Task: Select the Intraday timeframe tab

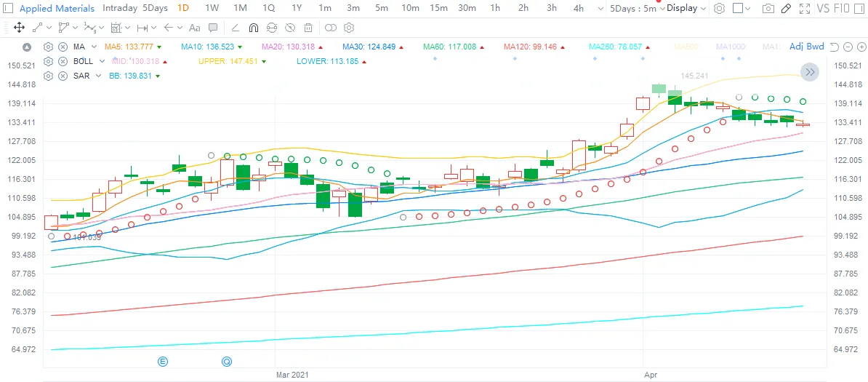Action: (120, 8)
